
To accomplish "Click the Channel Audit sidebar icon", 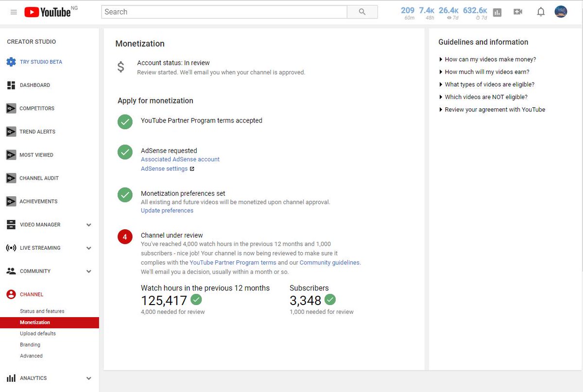I will click(11, 178).
